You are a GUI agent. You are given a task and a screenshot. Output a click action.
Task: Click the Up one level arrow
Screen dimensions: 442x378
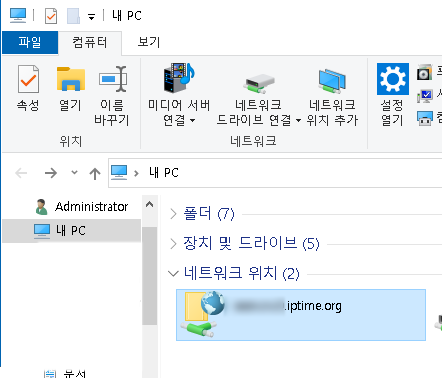(95, 173)
